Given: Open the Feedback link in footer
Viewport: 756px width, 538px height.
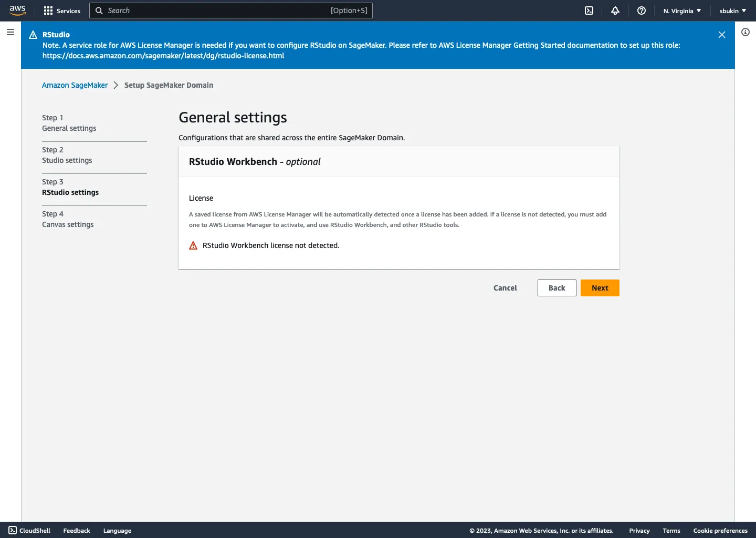Looking at the screenshot, I should (77, 531).
